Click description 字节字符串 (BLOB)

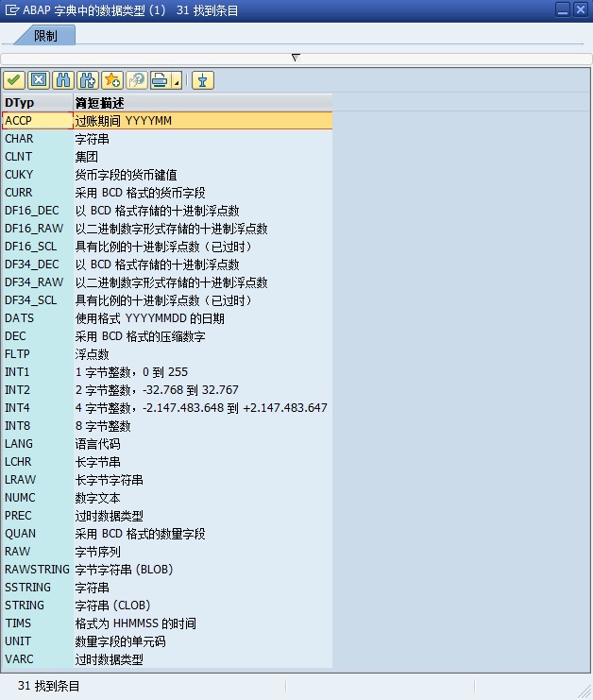coord(124,570)
